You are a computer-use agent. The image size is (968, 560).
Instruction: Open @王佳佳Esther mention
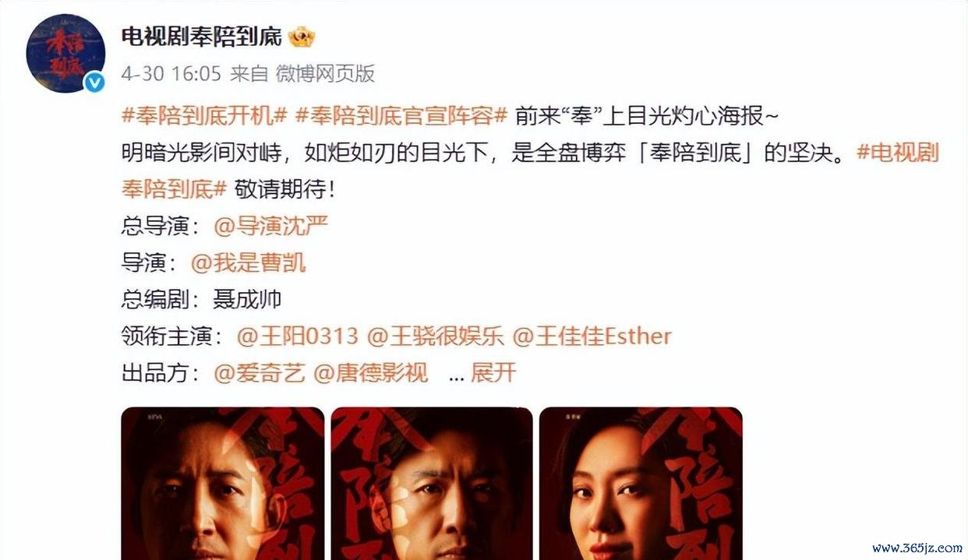pyautogui.click(x=592, y=336)
